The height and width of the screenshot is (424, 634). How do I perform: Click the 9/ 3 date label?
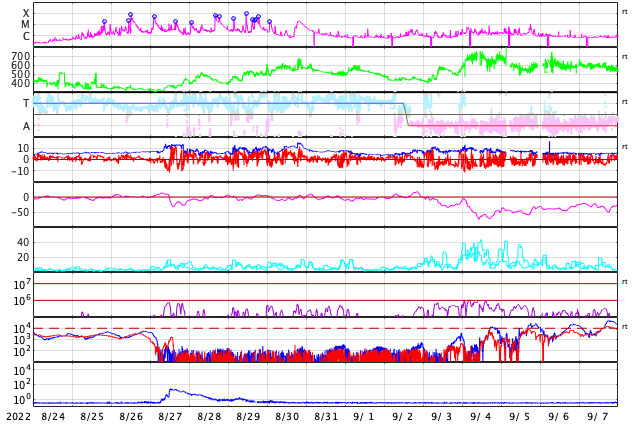(442, 416)
